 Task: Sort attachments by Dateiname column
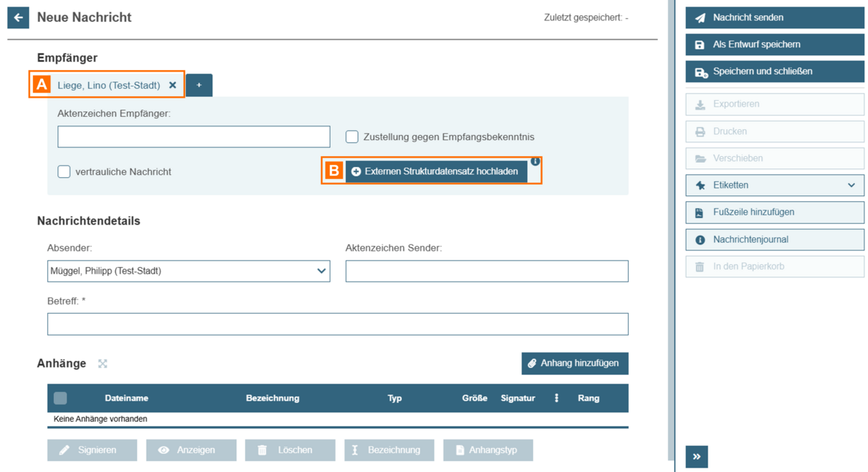click(x=126, y=398)
